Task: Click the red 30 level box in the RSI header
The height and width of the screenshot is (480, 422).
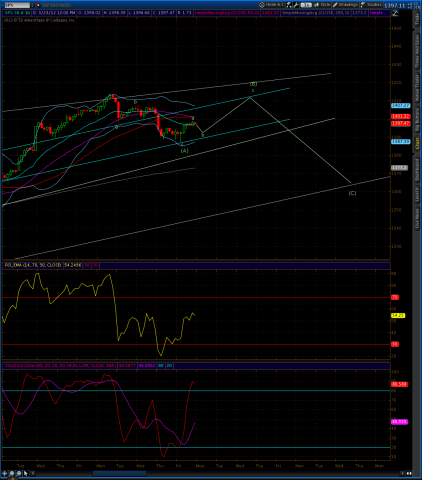Action: point(87,265)
